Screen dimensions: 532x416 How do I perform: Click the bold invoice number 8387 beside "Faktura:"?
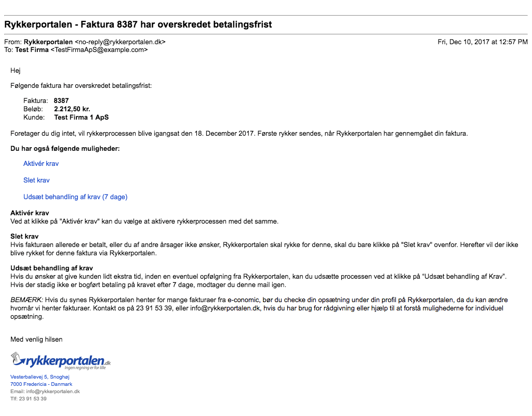(61, 100)
